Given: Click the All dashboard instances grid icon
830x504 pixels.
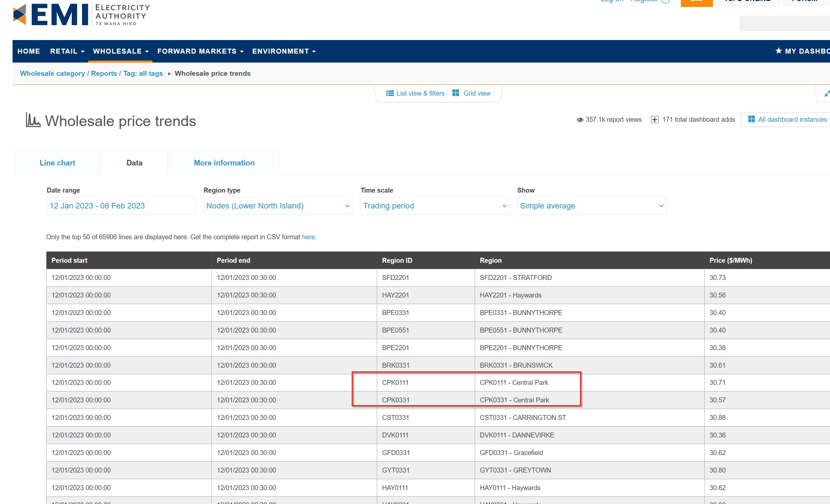Looking at the screenshot, I should click(751, 119).
